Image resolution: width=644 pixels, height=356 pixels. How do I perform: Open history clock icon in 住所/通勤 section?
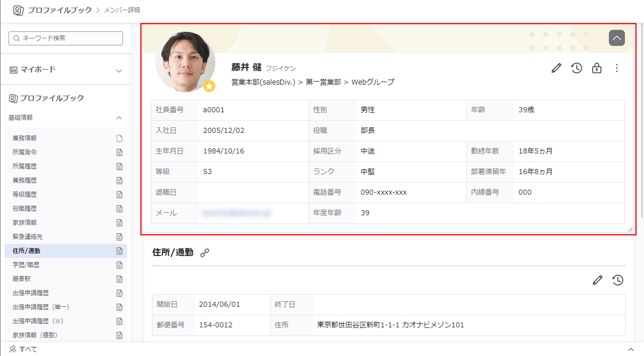[x=618, y=280]
